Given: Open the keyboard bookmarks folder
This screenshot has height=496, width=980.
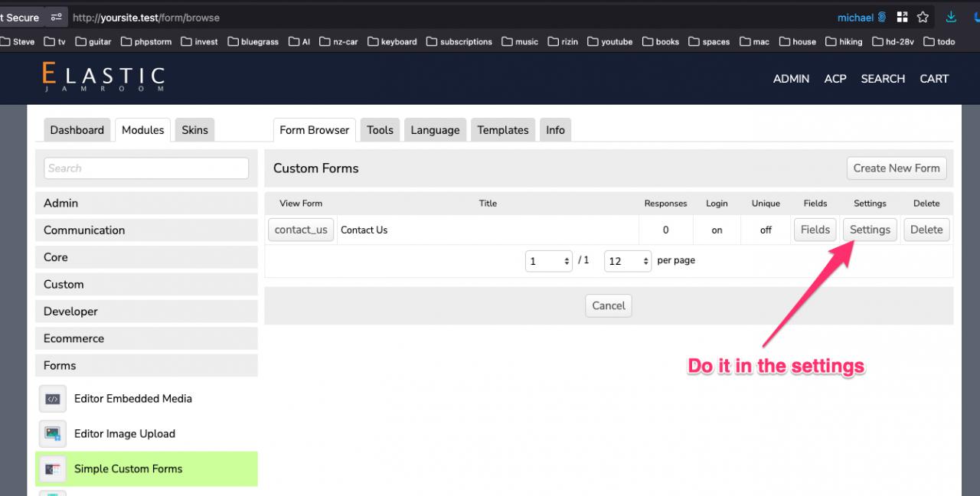Looking at the screenshot, I should tap(392, 41).
